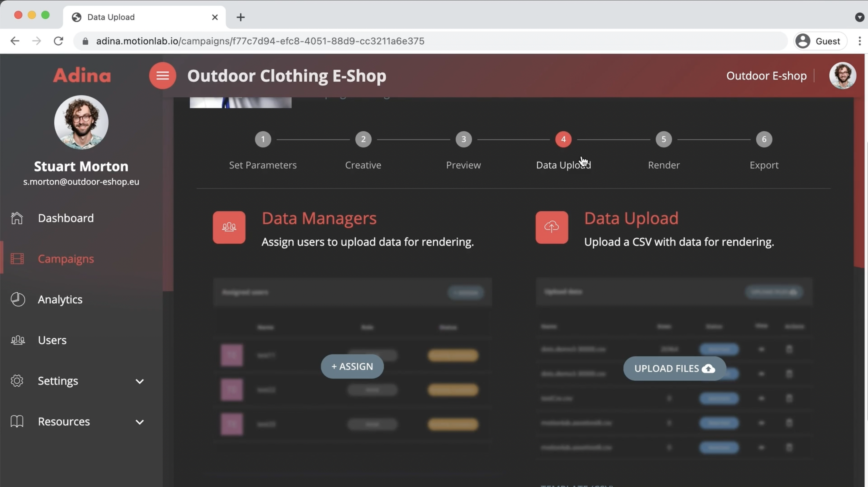Open the hamburger navigation menu
868x487 pixels.
163,75
